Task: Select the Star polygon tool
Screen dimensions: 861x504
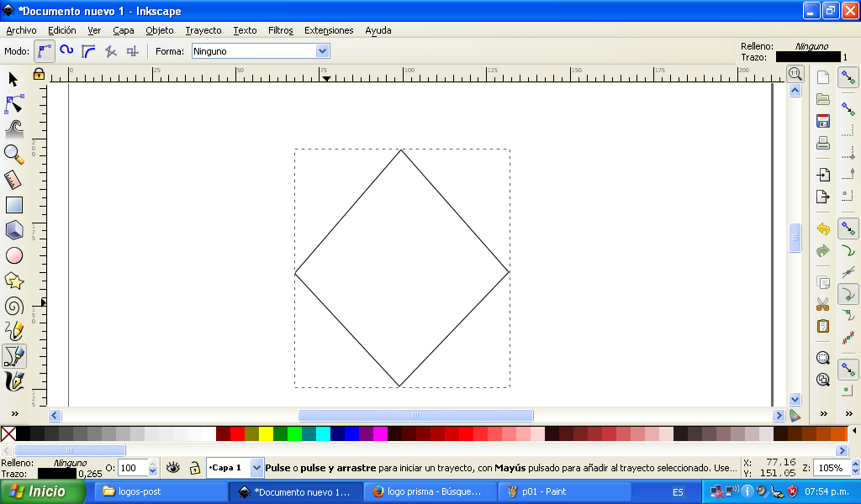Action: (13, 281)
